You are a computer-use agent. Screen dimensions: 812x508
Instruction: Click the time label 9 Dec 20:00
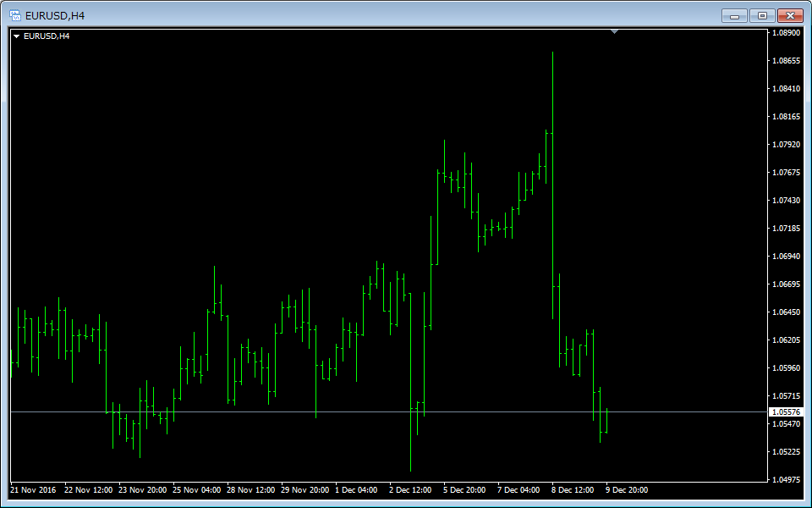(627, 490)
